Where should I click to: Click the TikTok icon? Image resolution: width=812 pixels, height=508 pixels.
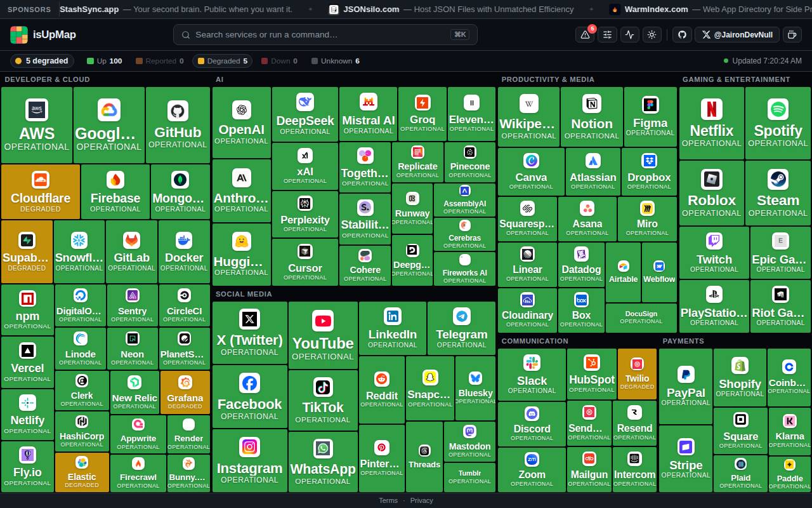point(323,387)
